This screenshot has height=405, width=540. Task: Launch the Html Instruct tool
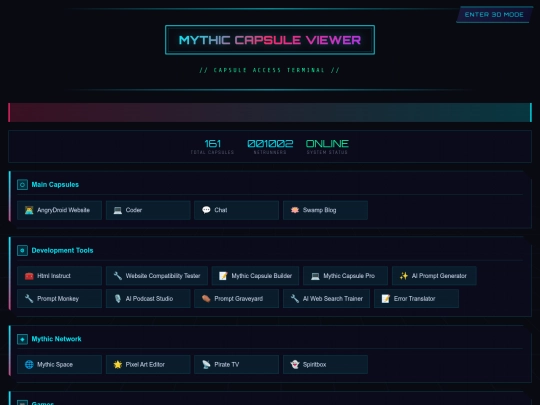(59, 276)
